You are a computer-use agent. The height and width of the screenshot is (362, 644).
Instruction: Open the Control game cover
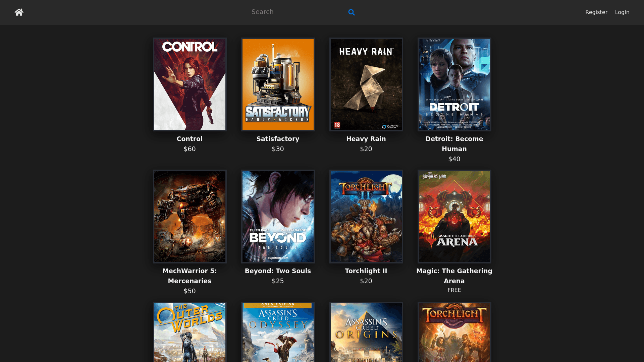coord(190,84)
